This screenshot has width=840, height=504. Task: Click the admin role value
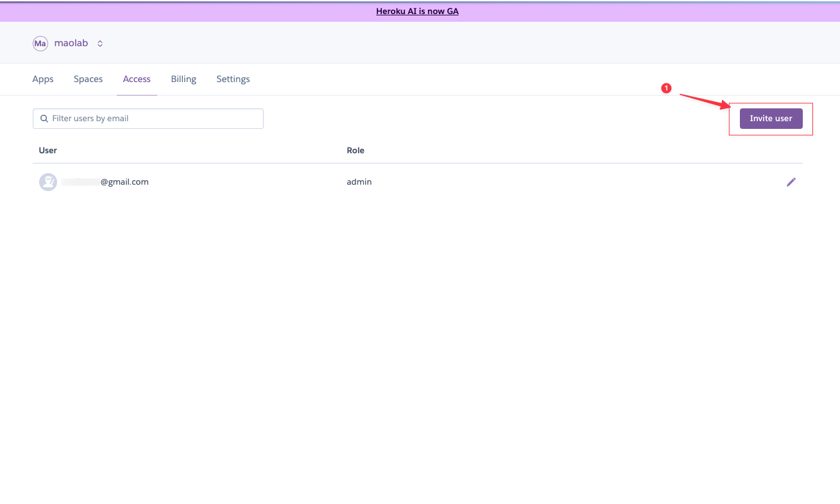pyautogui.click(x=359, y=182)
